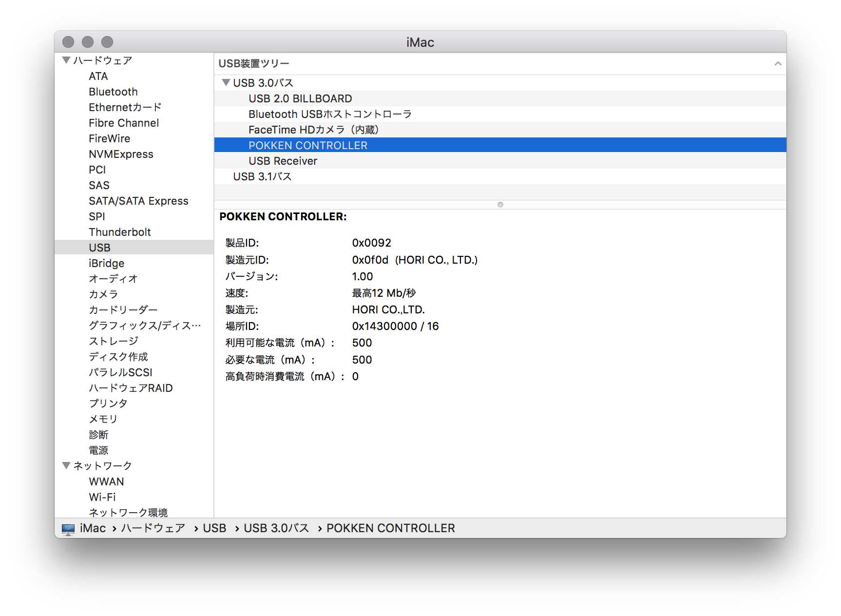Select FaceTime HDカメラ (内蔵) device row
The image size is (841, 616).
[500, 130]
